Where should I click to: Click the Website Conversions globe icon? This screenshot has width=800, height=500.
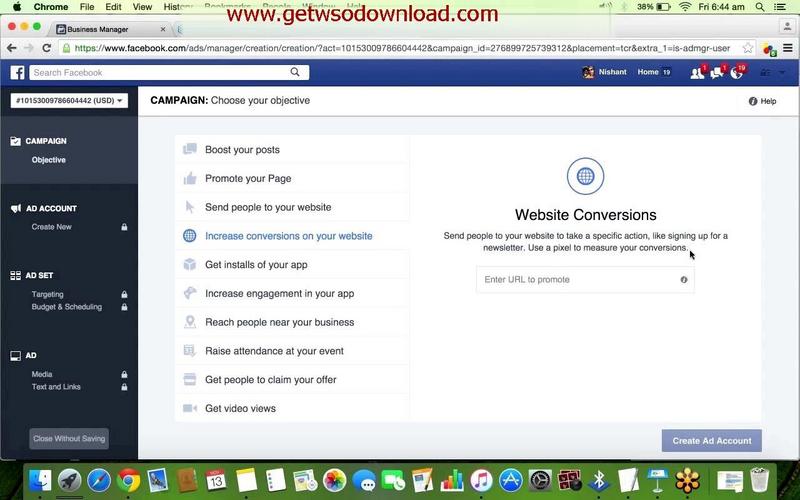tap(585, 176)
